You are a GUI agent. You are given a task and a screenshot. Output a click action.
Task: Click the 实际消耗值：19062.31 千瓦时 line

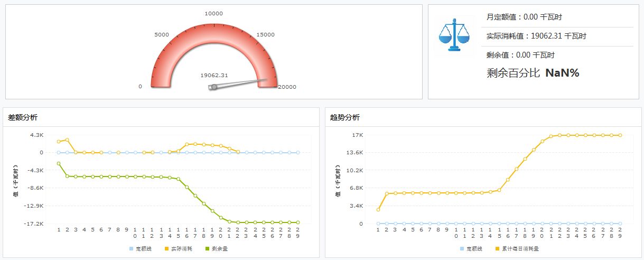click(x=536, y=36)
